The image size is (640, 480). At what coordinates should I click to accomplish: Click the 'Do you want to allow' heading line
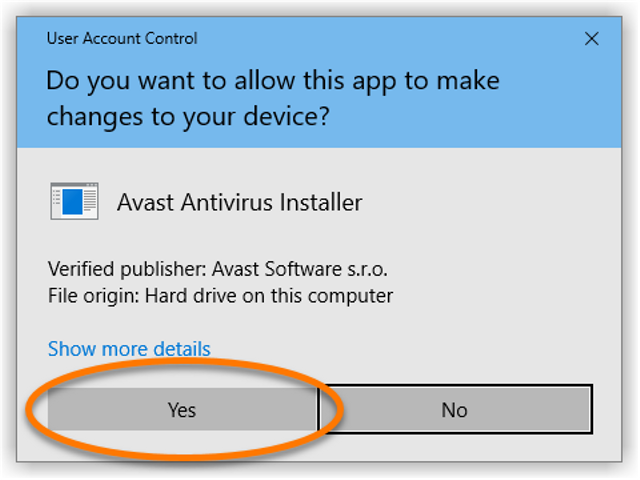[x=273, y=81]
